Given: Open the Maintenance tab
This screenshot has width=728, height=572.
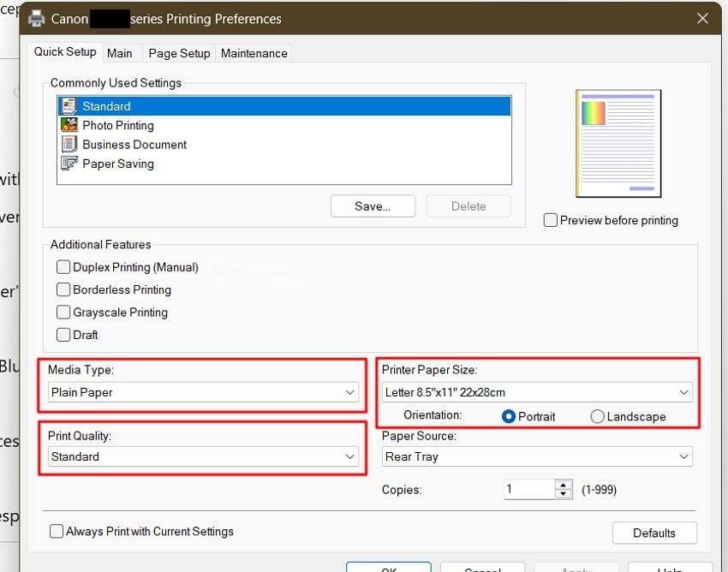Looking at the screenshot, I should (254, 53).
